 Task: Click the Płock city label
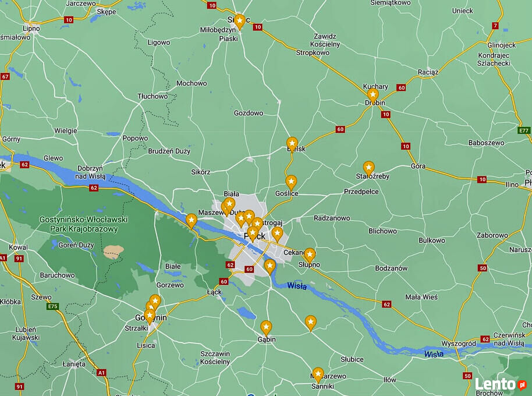pos(255,236)
